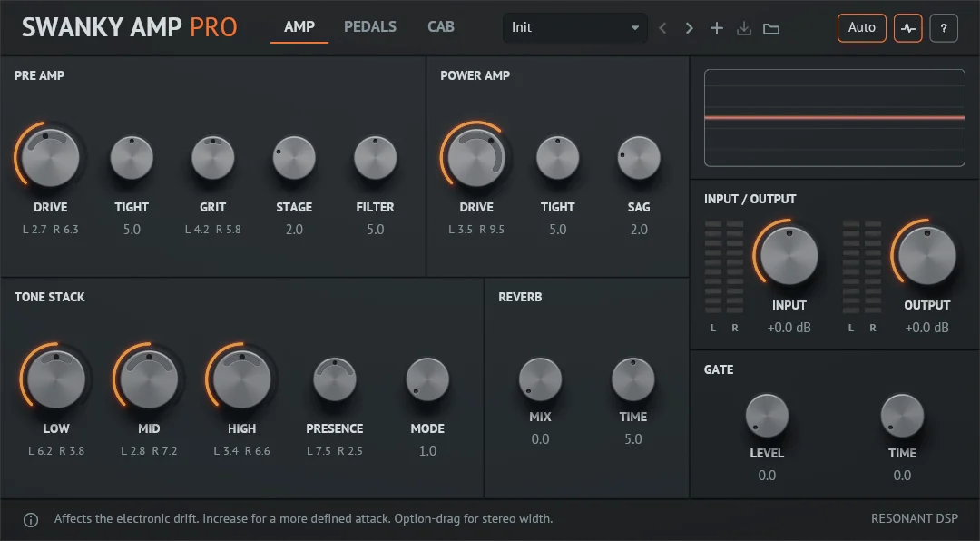This screenshot has width=980, height=541.
Task: Open help with the question mark button
Action: (x=944, y=27)
